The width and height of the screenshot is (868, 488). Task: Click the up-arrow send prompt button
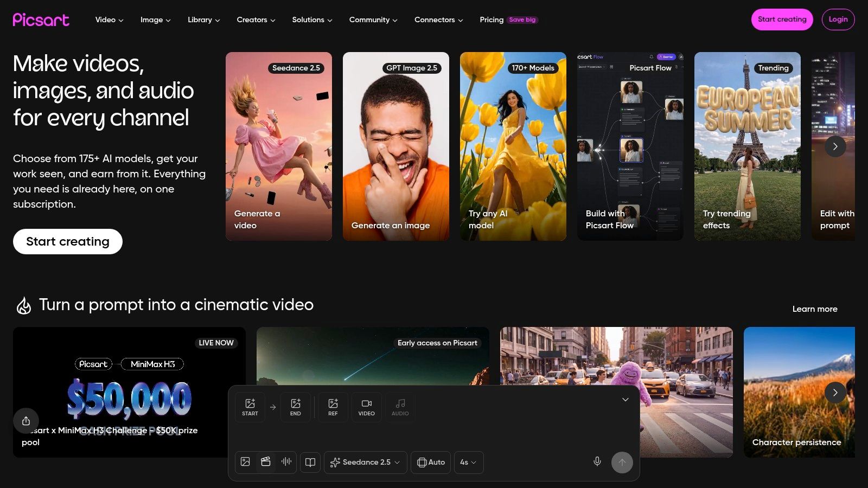pyautogui.click(x=622, y=463)
